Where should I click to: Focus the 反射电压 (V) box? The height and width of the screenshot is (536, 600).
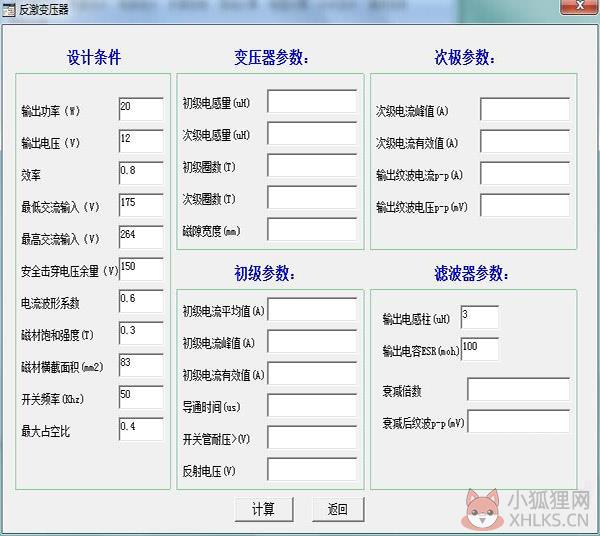[312, 469]
